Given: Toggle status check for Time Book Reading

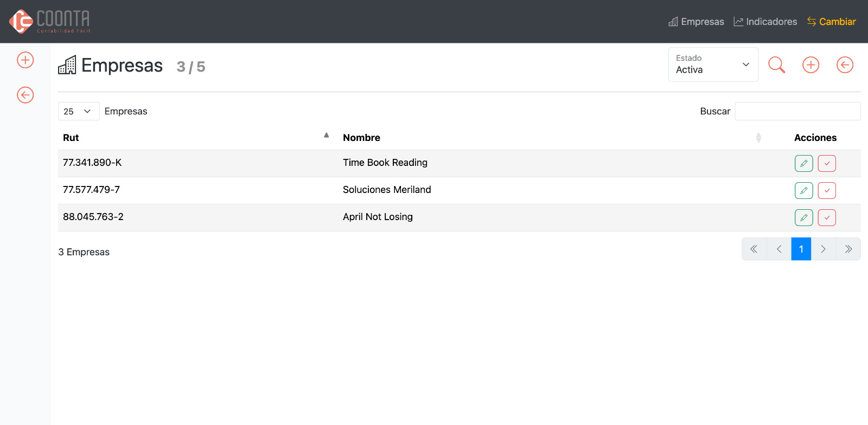Looking at the screenshot, I should click(x=827, y=163).
